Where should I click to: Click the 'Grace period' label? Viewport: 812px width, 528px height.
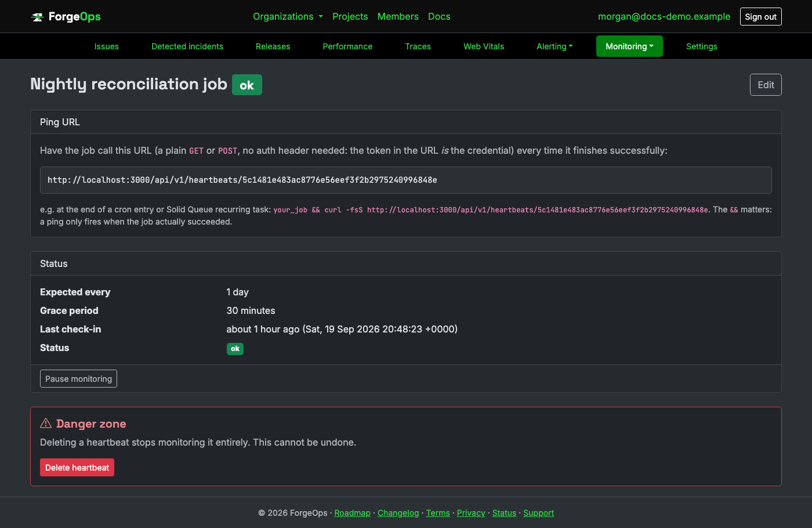pyautogui.click(x=70, y=310)
